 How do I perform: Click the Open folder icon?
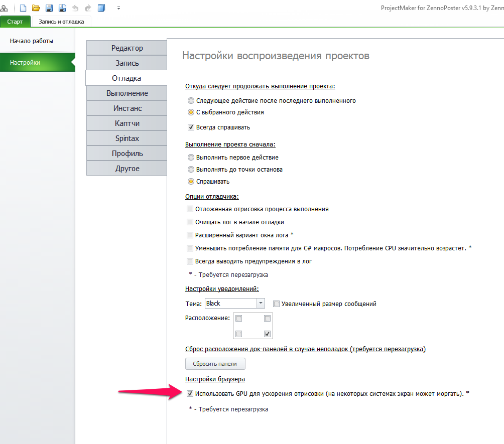pyautogui.click(x=36, y=8)
